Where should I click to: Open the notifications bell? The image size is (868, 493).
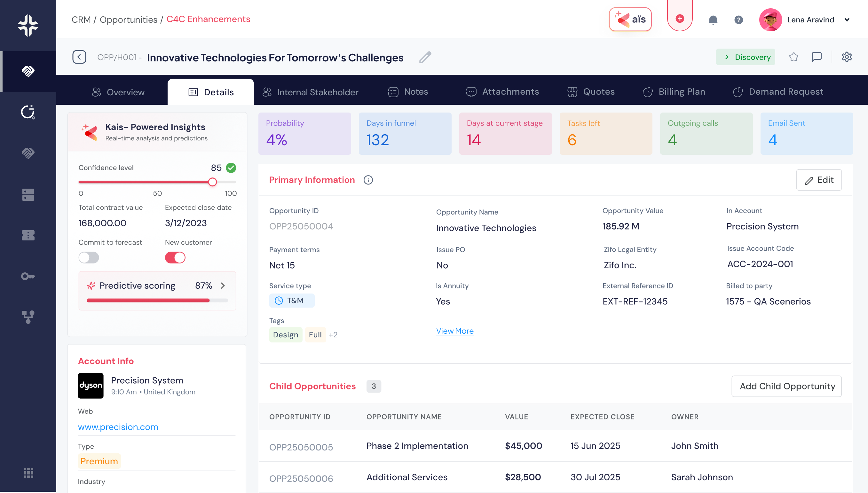pos(713,20)
